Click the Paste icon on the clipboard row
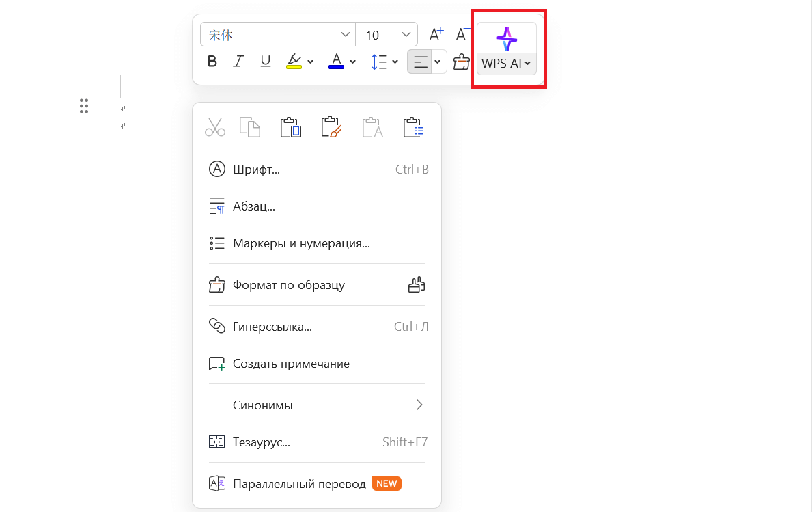Screen dimensions: 812x512 (x=290, y=126)
